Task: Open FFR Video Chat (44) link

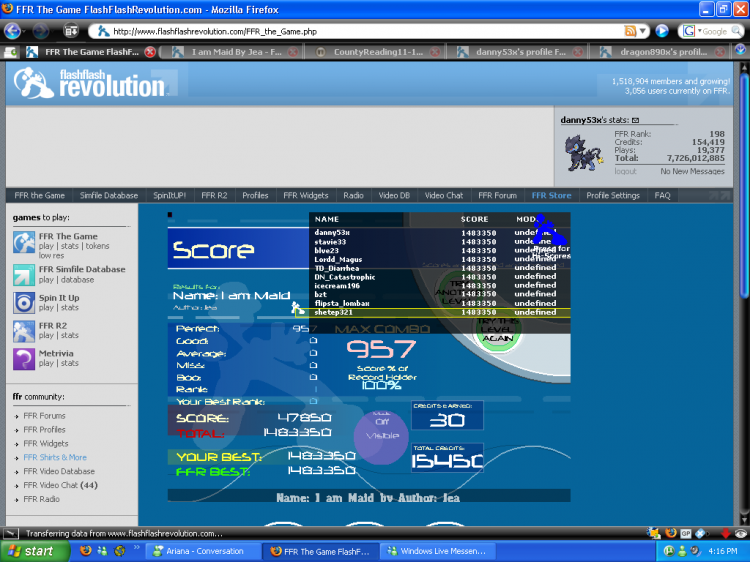Action: coord(60,485)
